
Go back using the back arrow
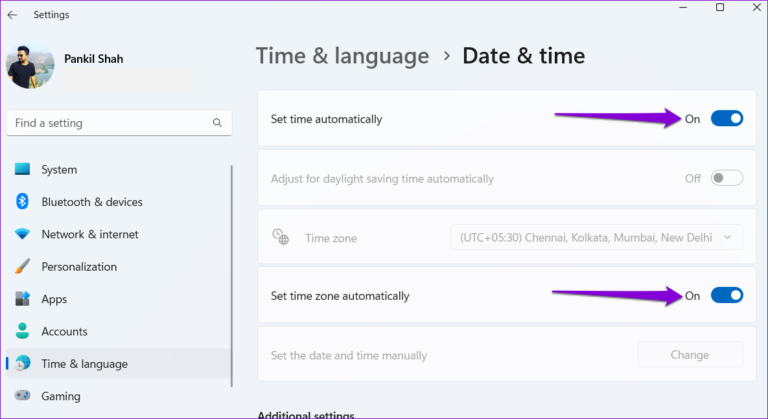[x=13, y=15]
